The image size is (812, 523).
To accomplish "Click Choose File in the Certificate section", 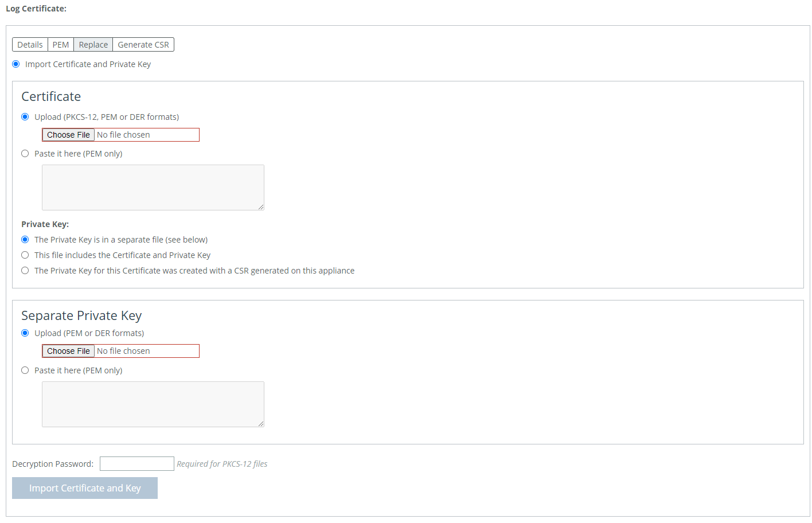I will tap(68, 135).
